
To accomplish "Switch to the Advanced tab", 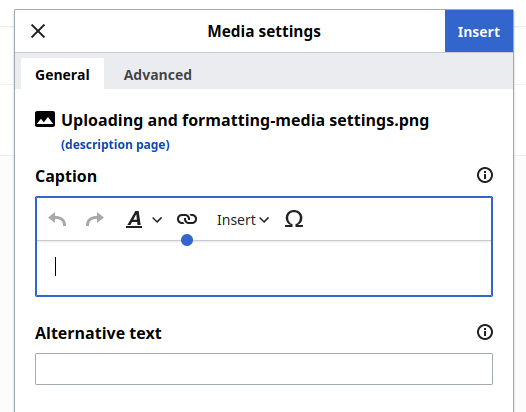I will tap(158, 74).
